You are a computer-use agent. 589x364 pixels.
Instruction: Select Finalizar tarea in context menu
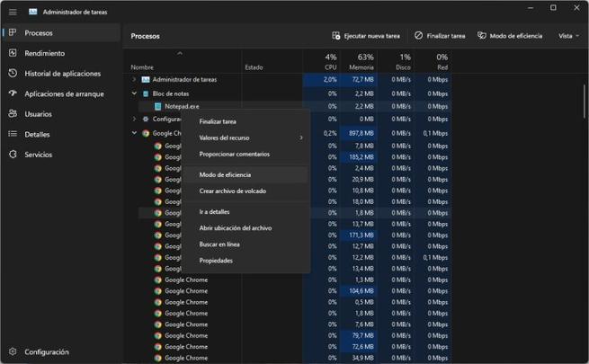pos(245,121)
